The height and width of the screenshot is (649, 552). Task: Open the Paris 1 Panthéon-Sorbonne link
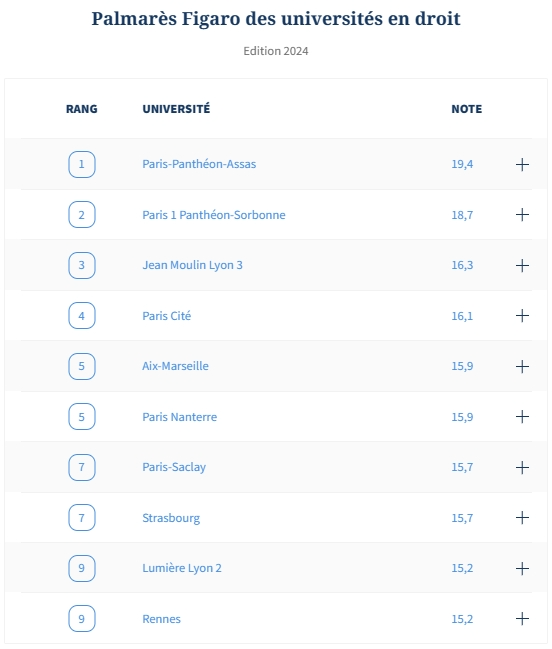[214, 215]
